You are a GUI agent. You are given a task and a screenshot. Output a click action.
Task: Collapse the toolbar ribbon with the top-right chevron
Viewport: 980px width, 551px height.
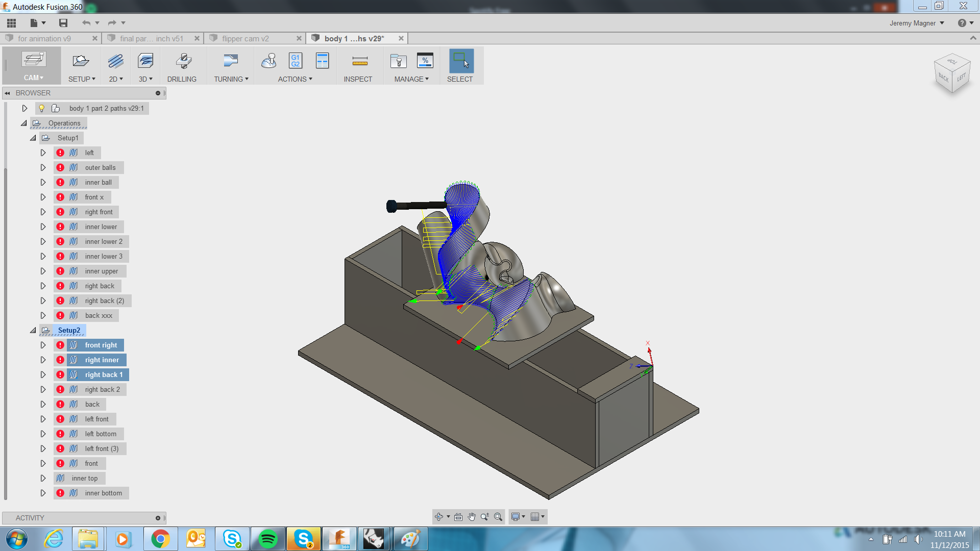(973, 38)
